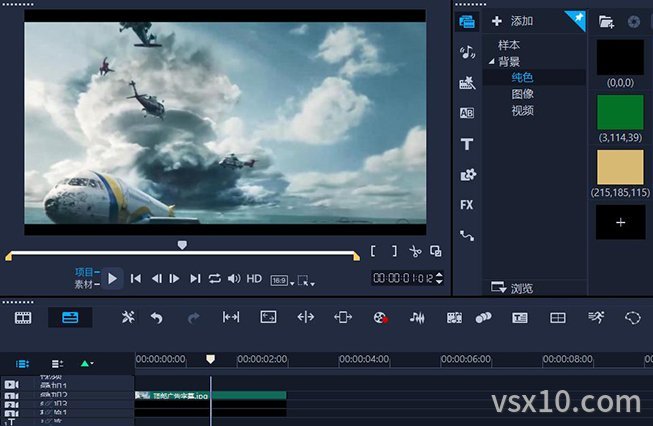Open the Template library icon

point(467,83)
